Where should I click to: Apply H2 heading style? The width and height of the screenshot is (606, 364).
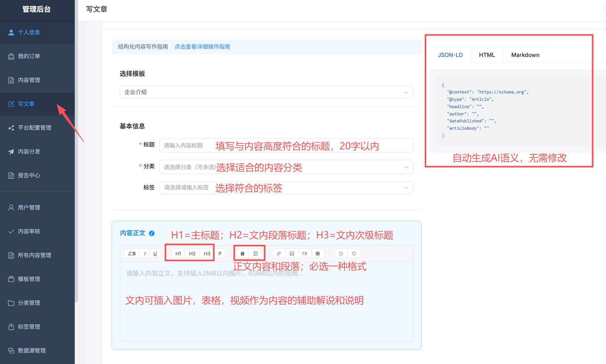192,253
